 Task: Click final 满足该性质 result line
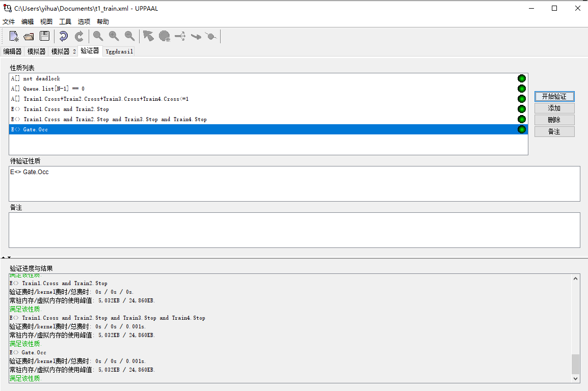click(x=25, y=378)
